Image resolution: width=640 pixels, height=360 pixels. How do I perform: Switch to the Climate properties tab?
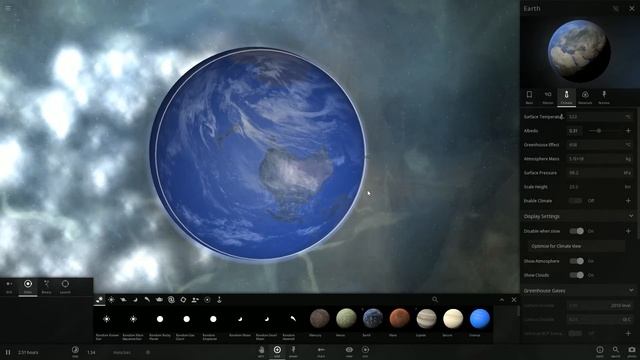pos(567,98)
